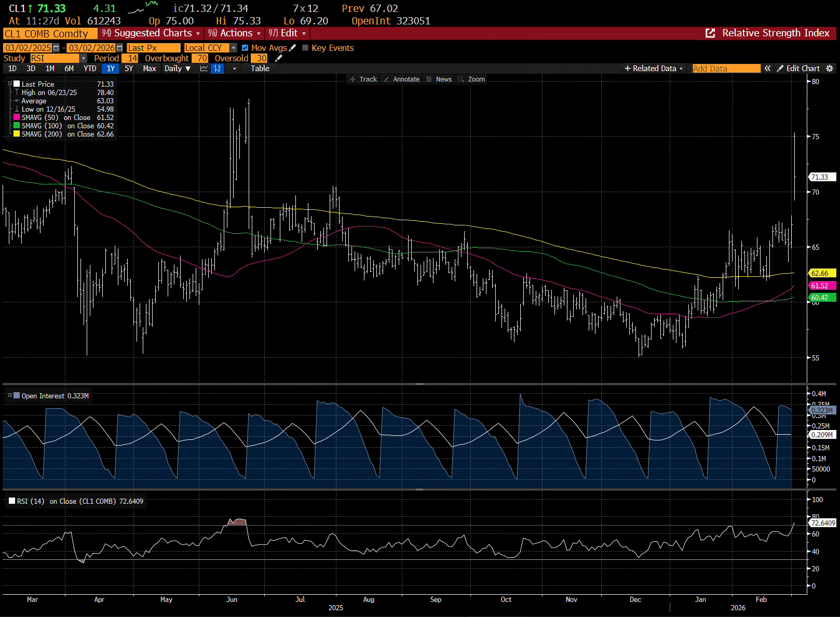
Task: Select the 1Y time range tab
Action: tap(111, 69)
